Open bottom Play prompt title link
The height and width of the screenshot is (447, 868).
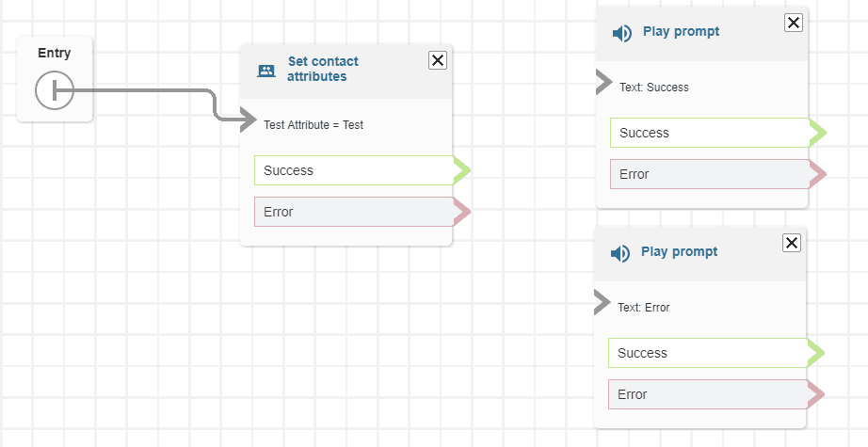pos(679,252)
